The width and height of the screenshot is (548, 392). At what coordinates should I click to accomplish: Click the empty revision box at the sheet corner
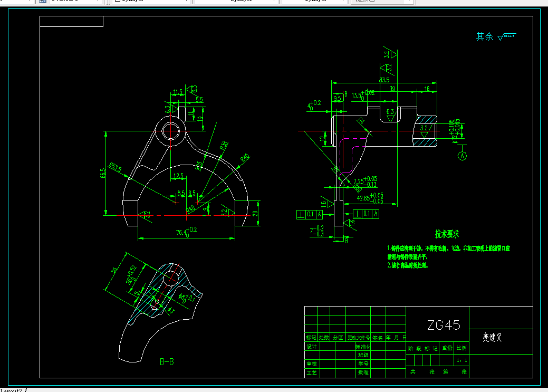point(71,21)
